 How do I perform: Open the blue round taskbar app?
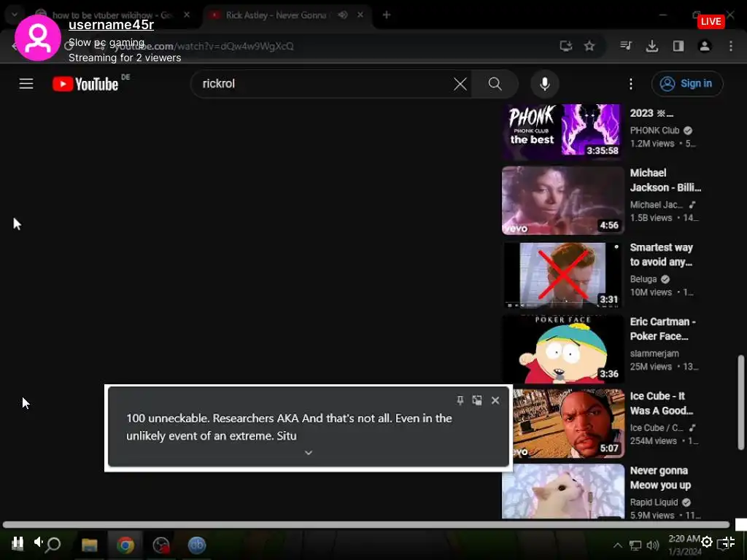(197, 545)
